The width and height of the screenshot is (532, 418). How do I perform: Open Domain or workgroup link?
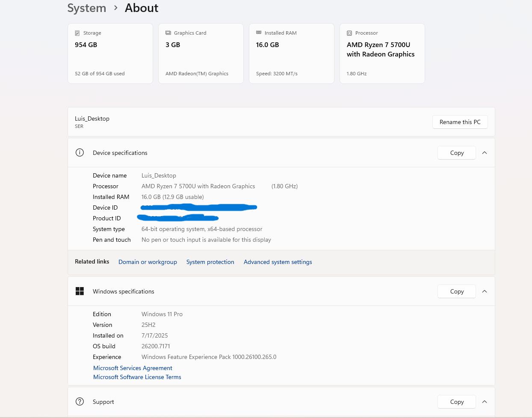point(148,262)
